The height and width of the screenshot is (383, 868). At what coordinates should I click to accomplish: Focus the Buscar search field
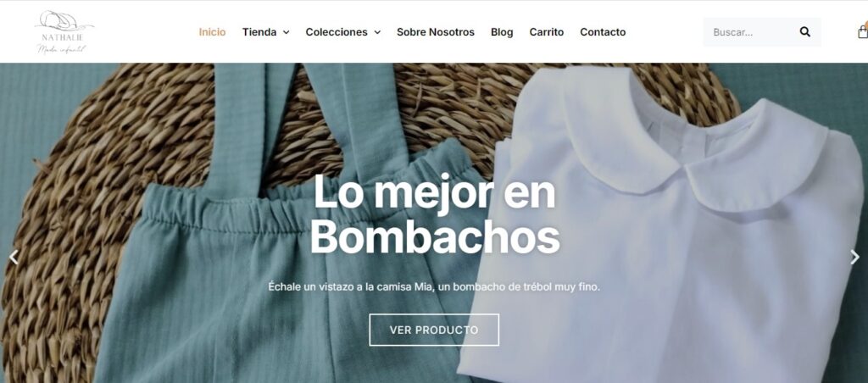(x=753, y=32)
